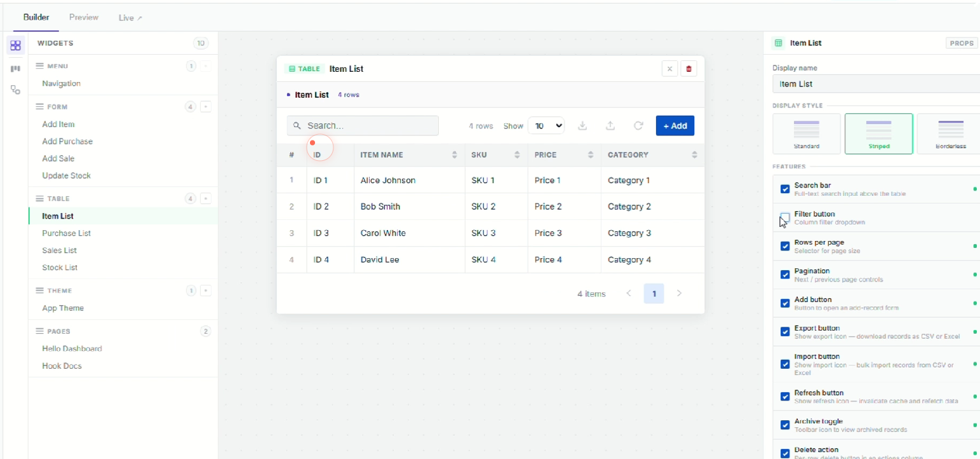Click the hamburger icon beside the TABLE group
Image resolution: width=980 pixels, height=459 pixels.
[x=39, y=198]
